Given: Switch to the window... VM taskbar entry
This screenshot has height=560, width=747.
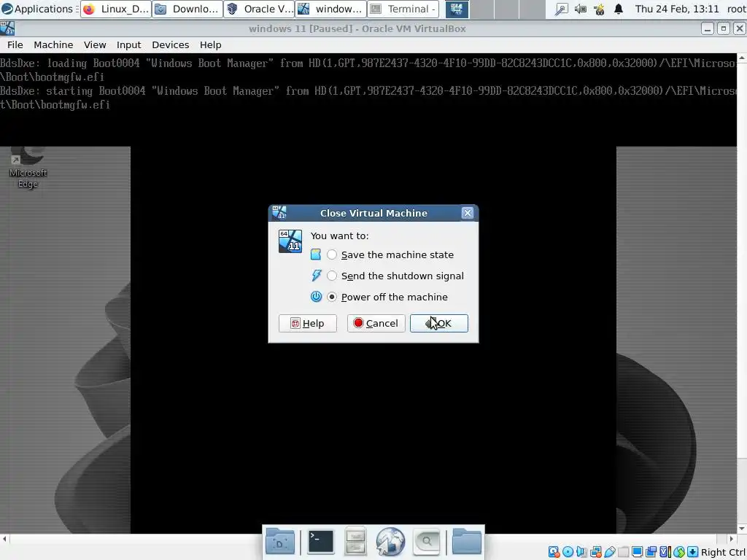Looking at the screenshot, I should coord(331,9).
